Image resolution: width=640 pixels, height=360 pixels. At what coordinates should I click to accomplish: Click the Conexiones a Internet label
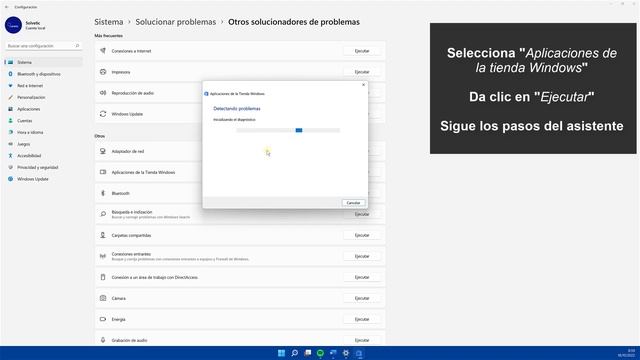[x=131, y=51]
